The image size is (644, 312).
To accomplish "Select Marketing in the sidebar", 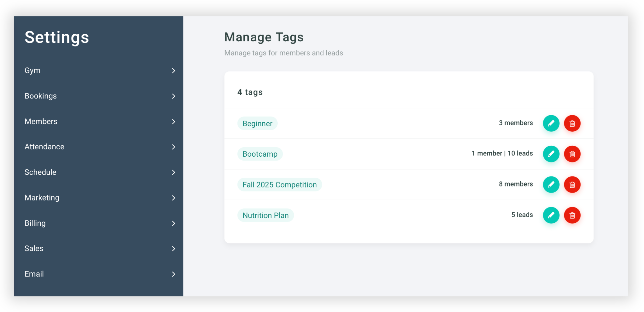I will [99, 198].
